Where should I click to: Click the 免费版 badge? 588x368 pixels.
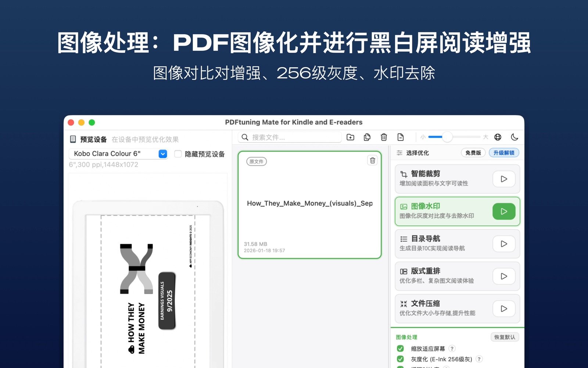coord(473,153)
